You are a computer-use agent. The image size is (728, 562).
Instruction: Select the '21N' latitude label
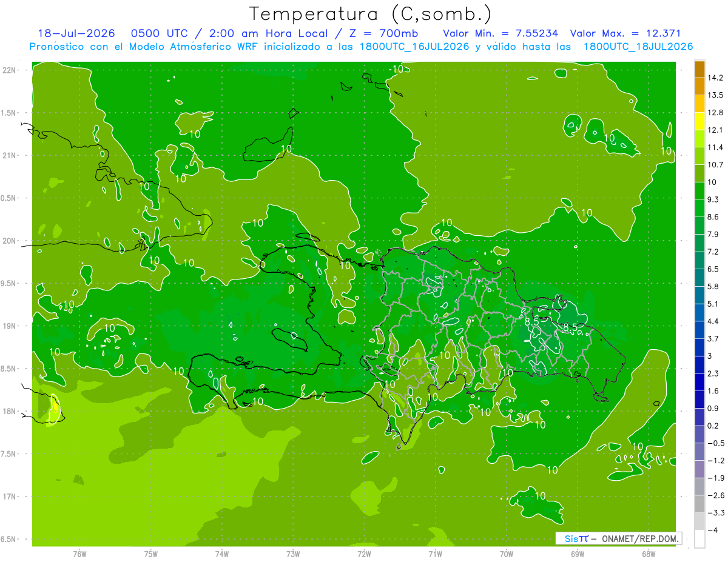click(x=10, y=156)
